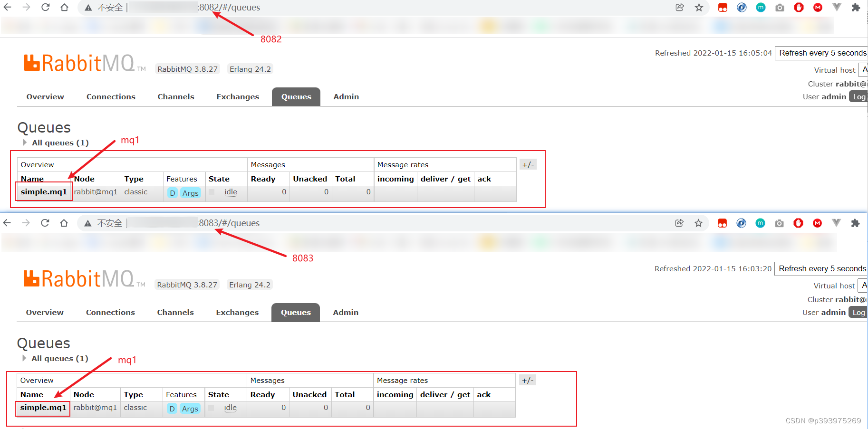Switch to the Connections tab in 8082 page

pos(111,97)
